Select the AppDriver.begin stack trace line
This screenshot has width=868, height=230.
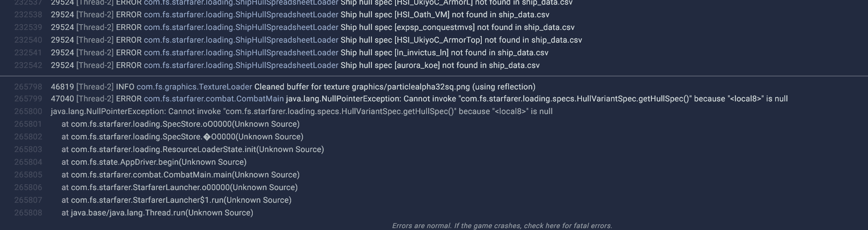point(154,162)
